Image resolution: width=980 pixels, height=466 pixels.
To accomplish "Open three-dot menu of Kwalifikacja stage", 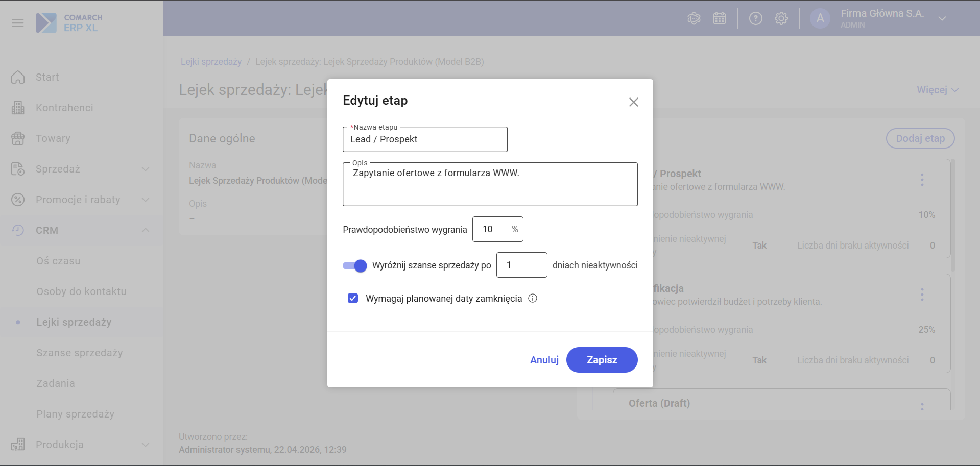I will click(x=922, y=295).
